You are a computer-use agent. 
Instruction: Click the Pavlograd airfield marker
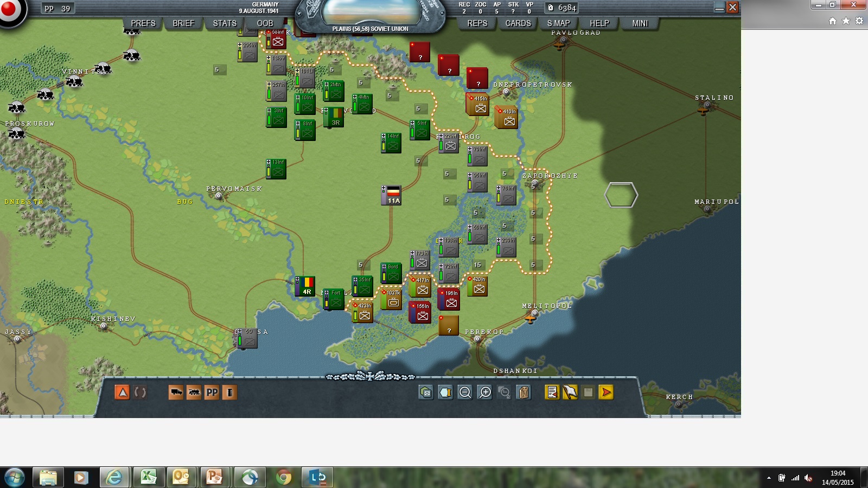560,45
